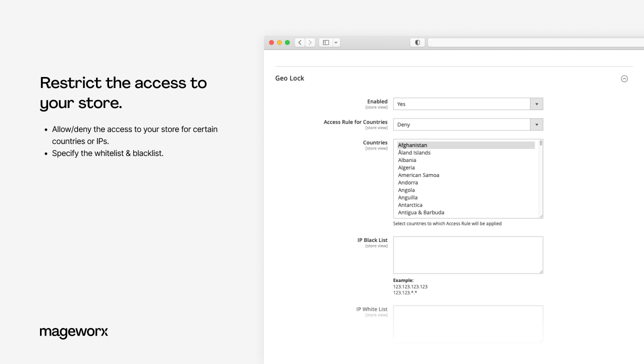Viewport: 644px width, 364px height.
Task: Click the browser back navigation arrow
Action: pos(299,42)
